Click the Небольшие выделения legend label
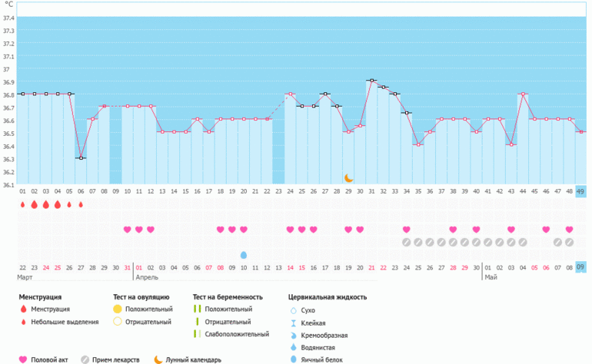Screen dimensions: 592x364 64,322
